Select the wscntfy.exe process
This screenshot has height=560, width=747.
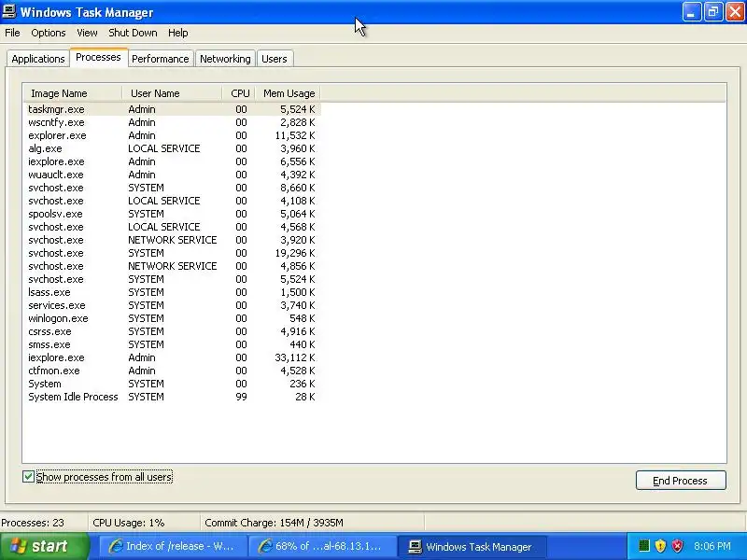click(x=172, y=122)
